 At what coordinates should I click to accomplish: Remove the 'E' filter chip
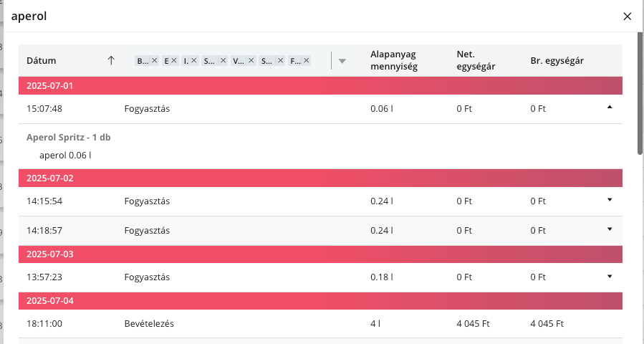coord(173,61)
